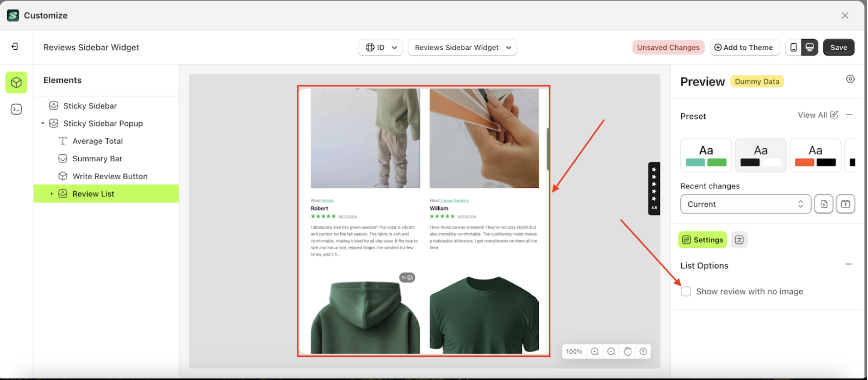Select Sticky Sidebar Popup in Elements tree
The width and height of the screenshot is (868, 380).
pyautogui.click(x=103, y=123)
